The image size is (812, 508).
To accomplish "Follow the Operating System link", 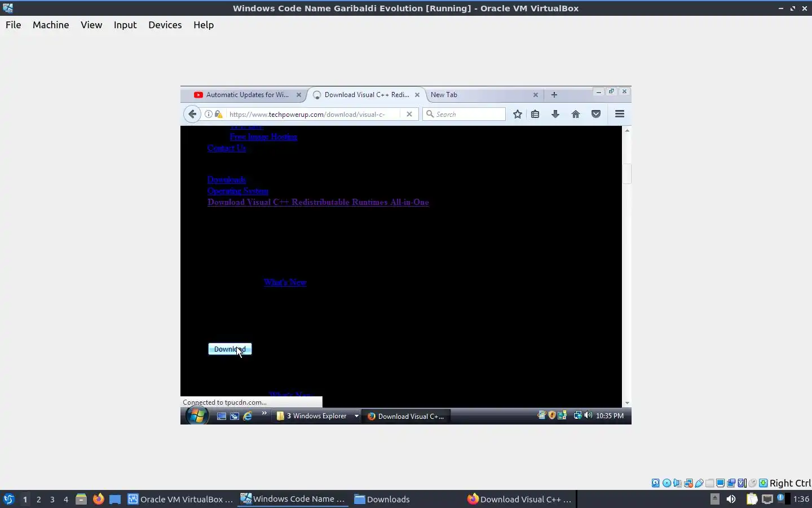I will coord(237,191).
